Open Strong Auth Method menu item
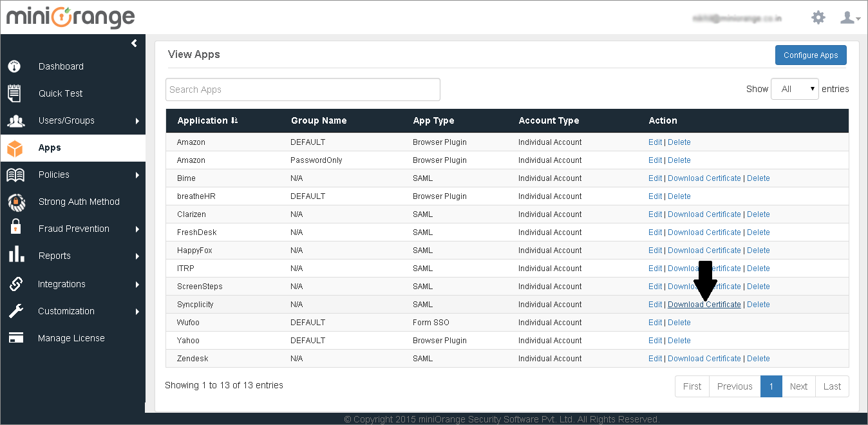The image size is (868, 425). (79, 202)
